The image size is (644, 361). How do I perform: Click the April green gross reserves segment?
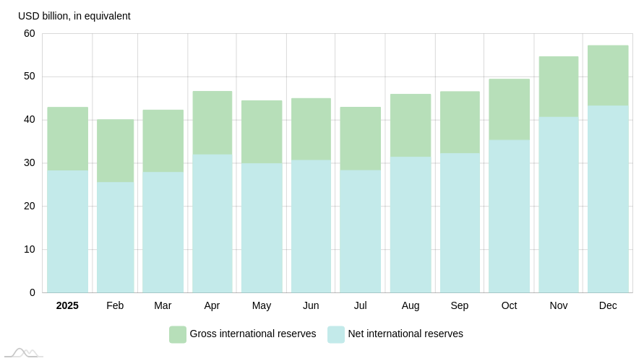212,123
